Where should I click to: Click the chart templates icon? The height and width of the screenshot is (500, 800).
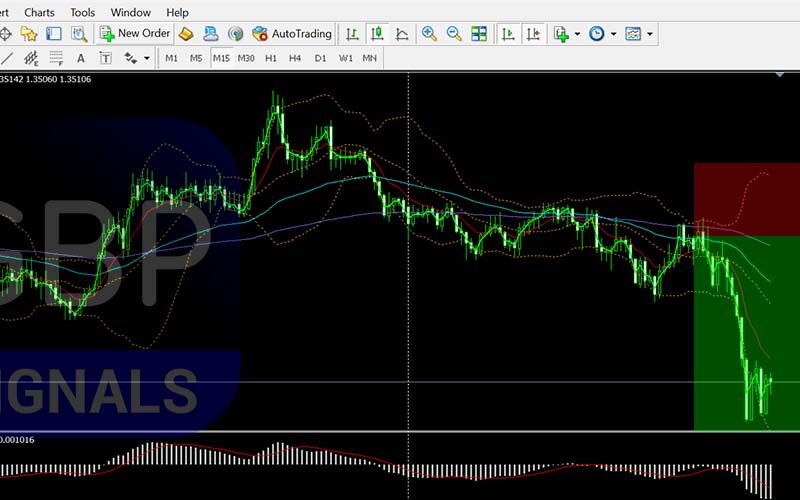633,34
